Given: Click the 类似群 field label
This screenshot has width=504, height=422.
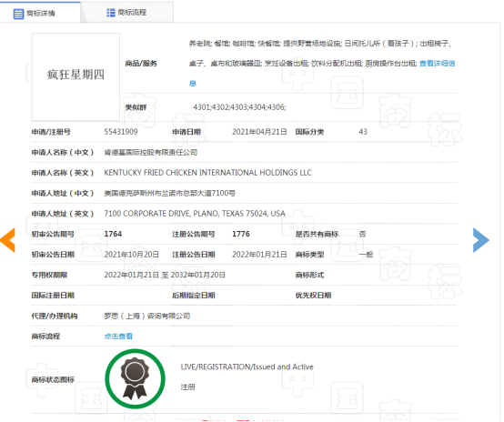Looking at the screenshot, I should click(136, 107).
